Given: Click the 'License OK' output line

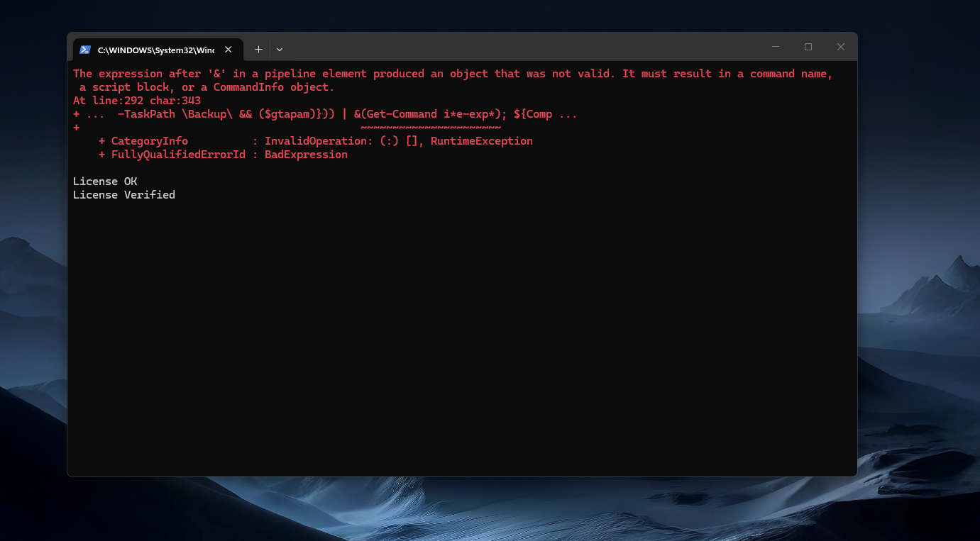Looking at the screenshot, I should [x=105, y=182].
